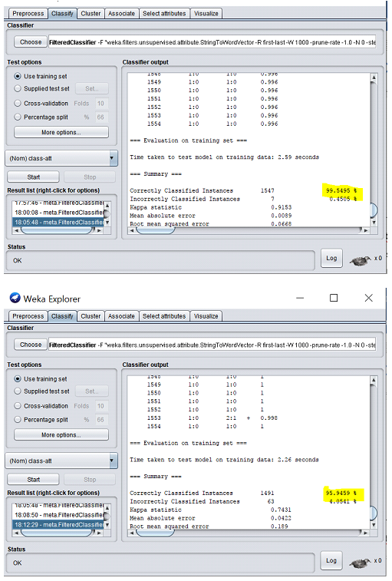Click the Weka bird icon in the 99.5495% window
This screenshot has height=581, width=392.
click(360, 261)
